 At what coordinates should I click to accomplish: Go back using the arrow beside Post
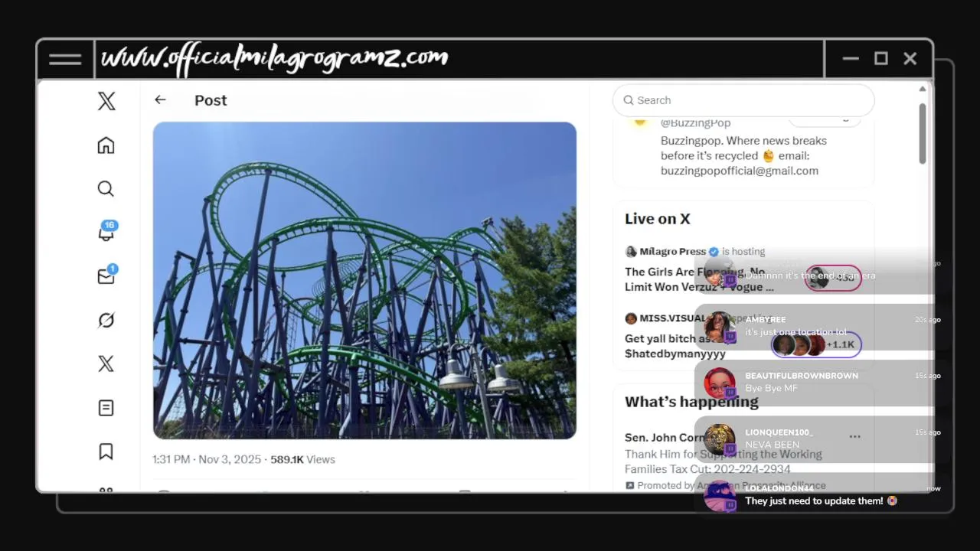(160, 99)
